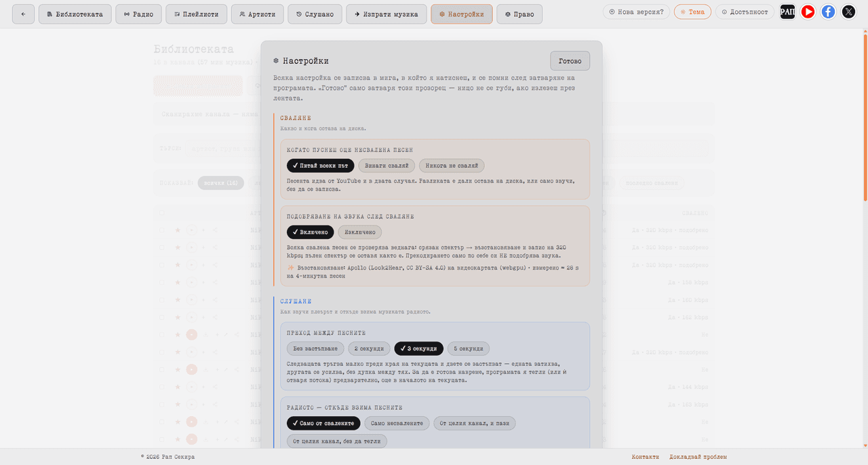Open the Контакти footer link
Viewport: 868px width, 465px height.
pos(645,457)
